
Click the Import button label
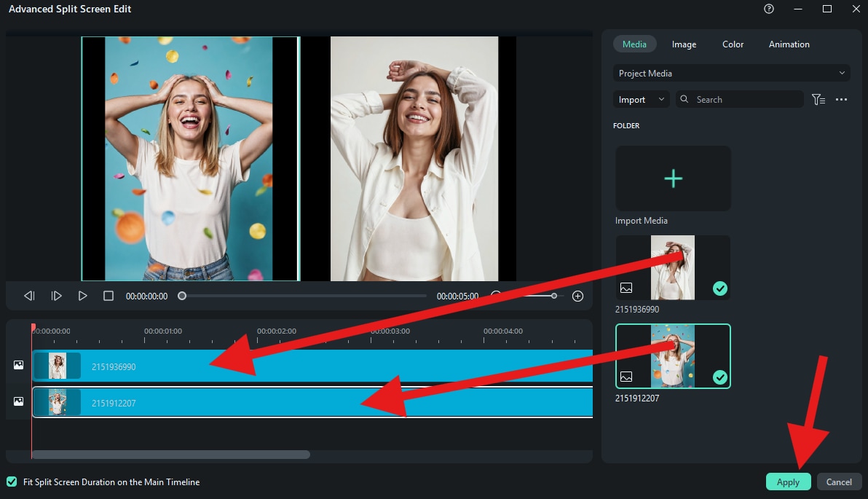click(631, 100)
